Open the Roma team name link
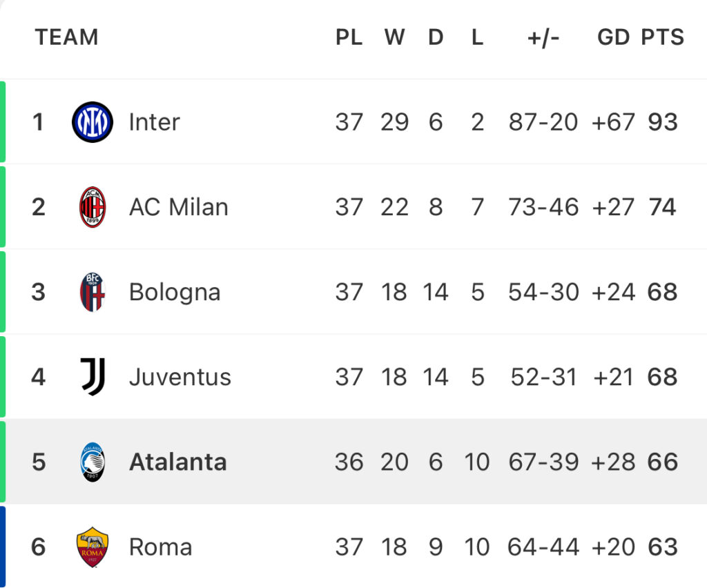 (x=160, y=547)
